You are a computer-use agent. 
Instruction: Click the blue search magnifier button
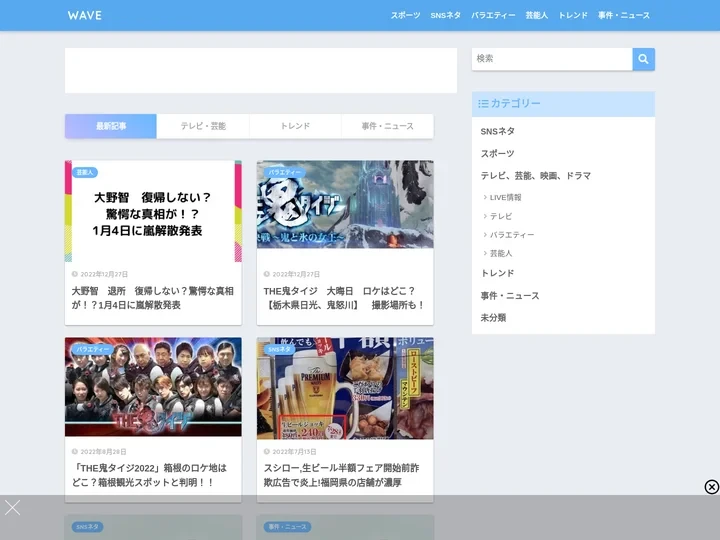point(643,59)
